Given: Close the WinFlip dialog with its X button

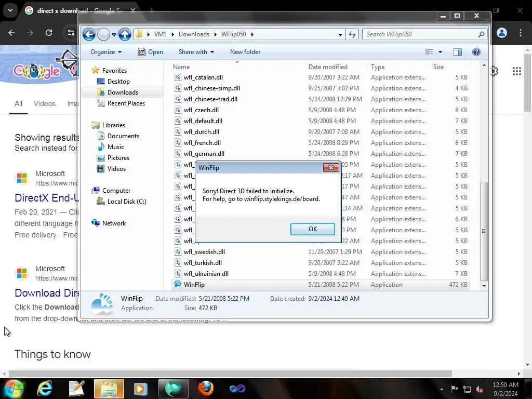Looking at the screenshot, I should click(331, 168).
